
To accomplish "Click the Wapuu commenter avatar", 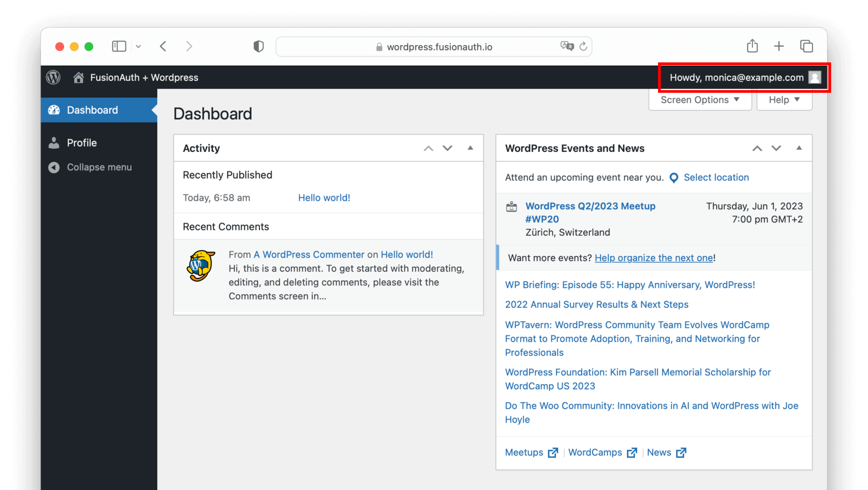I will 201,265.
